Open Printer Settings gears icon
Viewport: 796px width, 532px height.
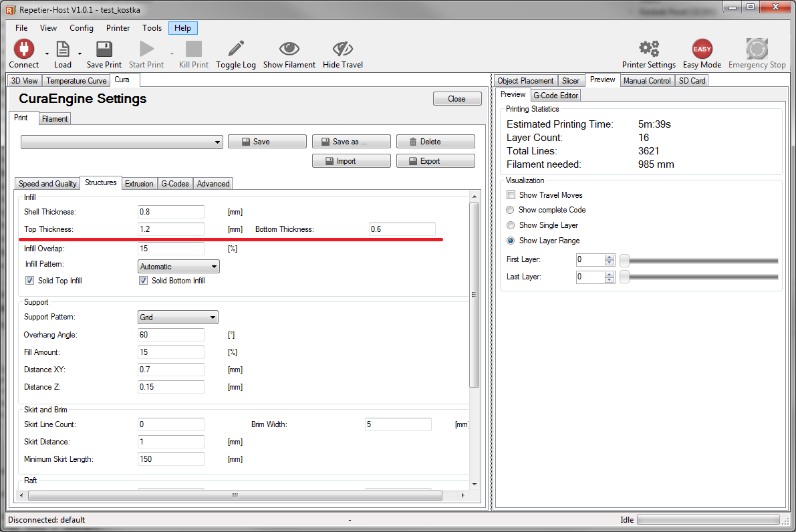point(648,49)
